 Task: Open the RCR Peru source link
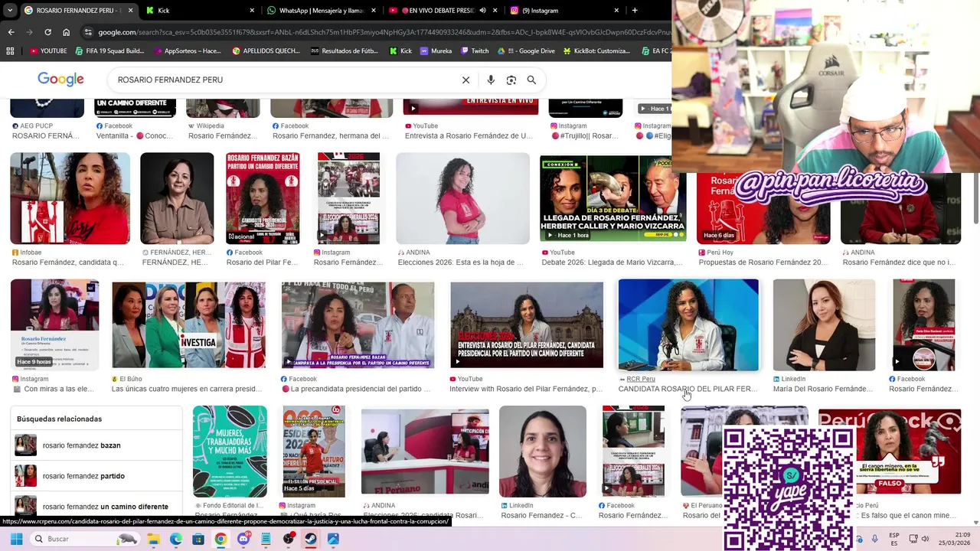coord(641,379)
